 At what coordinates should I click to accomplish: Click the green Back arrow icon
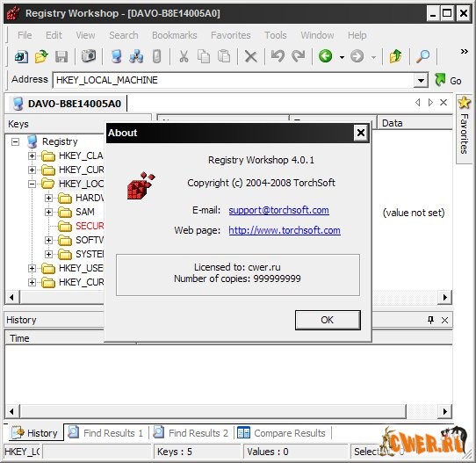coord(326,56)
